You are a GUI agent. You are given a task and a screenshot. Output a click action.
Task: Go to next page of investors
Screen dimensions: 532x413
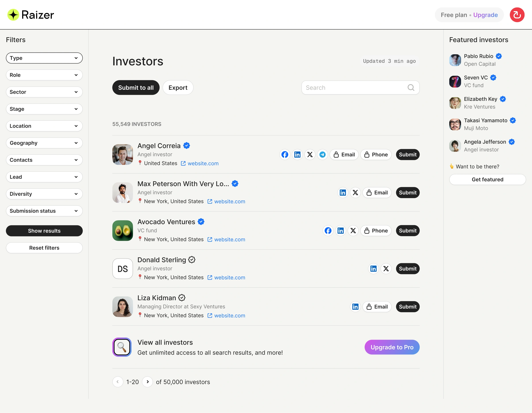point(147,382)
